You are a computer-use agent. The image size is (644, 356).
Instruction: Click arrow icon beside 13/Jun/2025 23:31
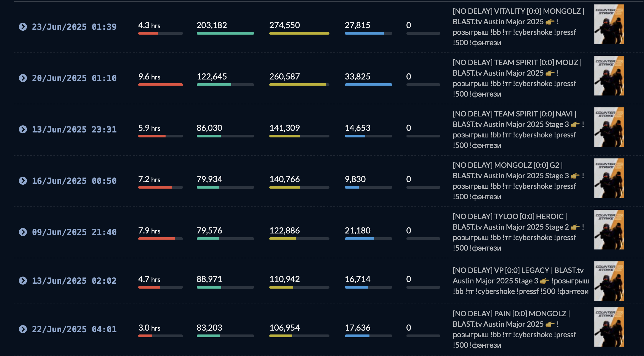[23, 129]
